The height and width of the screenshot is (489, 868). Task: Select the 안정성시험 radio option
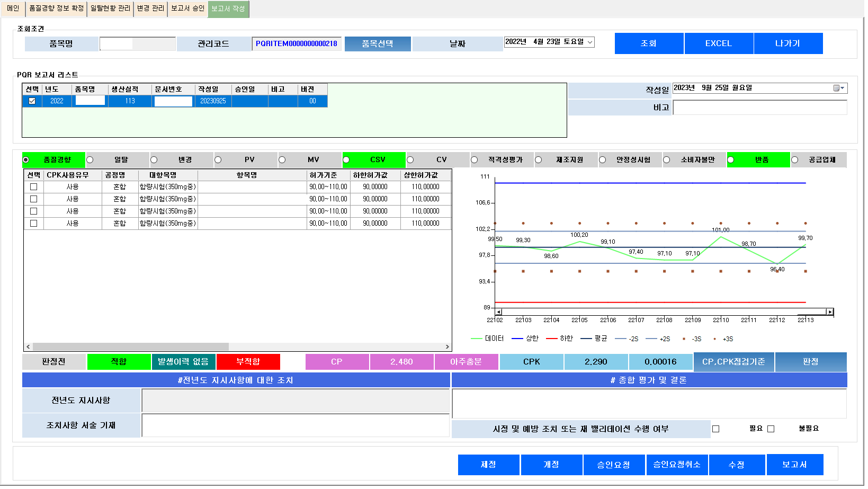coord(603,160)
